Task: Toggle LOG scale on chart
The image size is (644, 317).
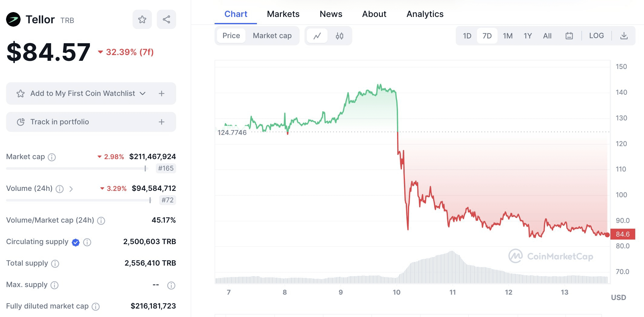Action: [596, 36]
